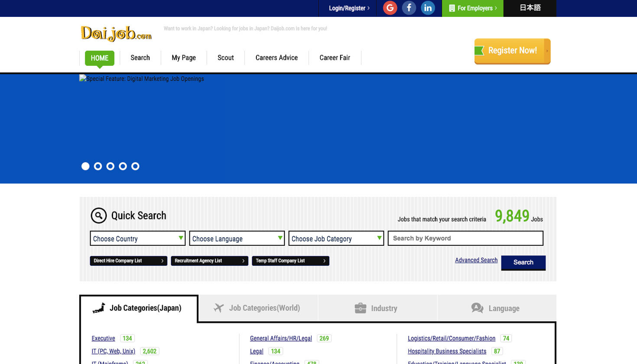Click the Google sign-in icon

pyautogui.click(x=390, y=8)
